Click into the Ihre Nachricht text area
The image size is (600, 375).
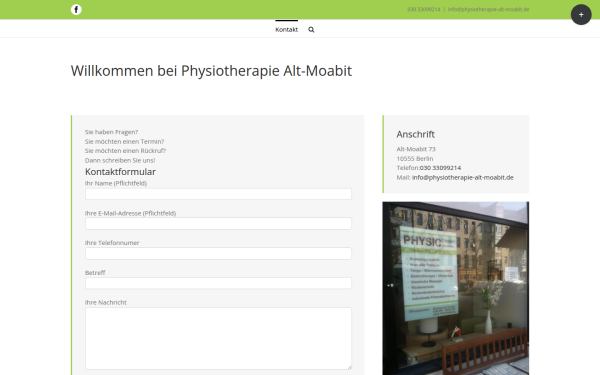(218, 338)
